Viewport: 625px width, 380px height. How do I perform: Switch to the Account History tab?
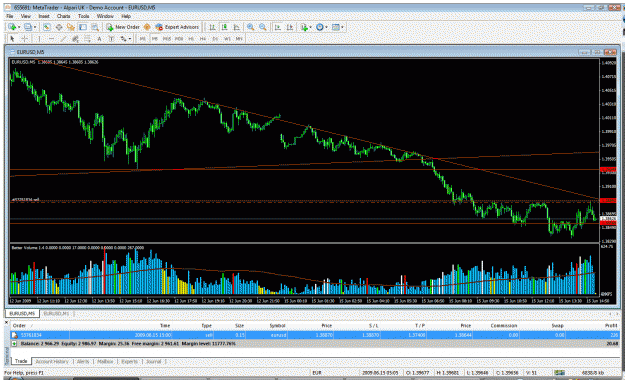click(52, 361)
